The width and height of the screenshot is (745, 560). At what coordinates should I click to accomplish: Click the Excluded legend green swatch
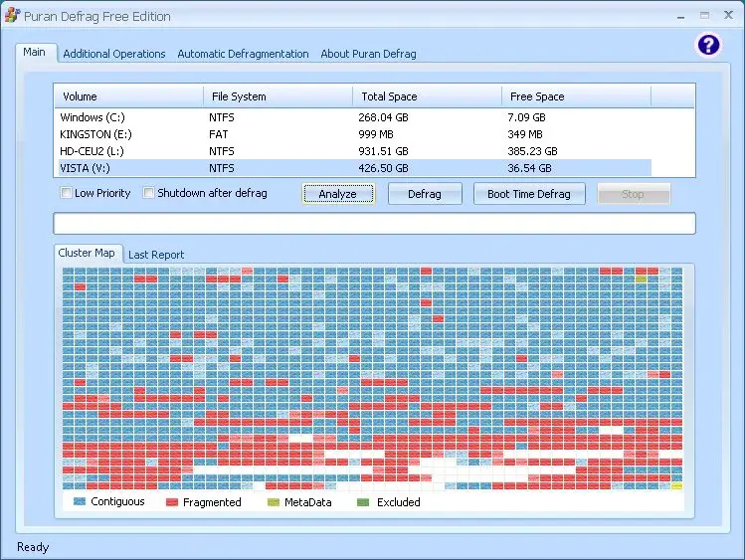pyautogui.click(x=363, y=502)
